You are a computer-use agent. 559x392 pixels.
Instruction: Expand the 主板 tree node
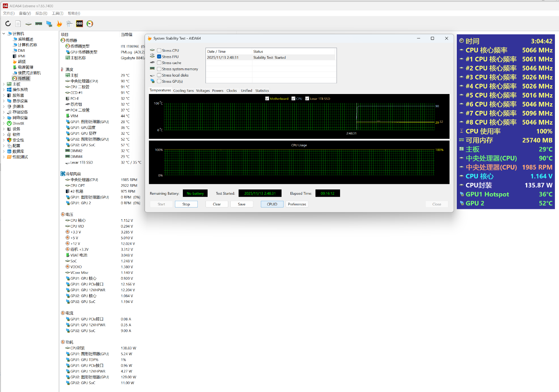(x=3, y=84)
